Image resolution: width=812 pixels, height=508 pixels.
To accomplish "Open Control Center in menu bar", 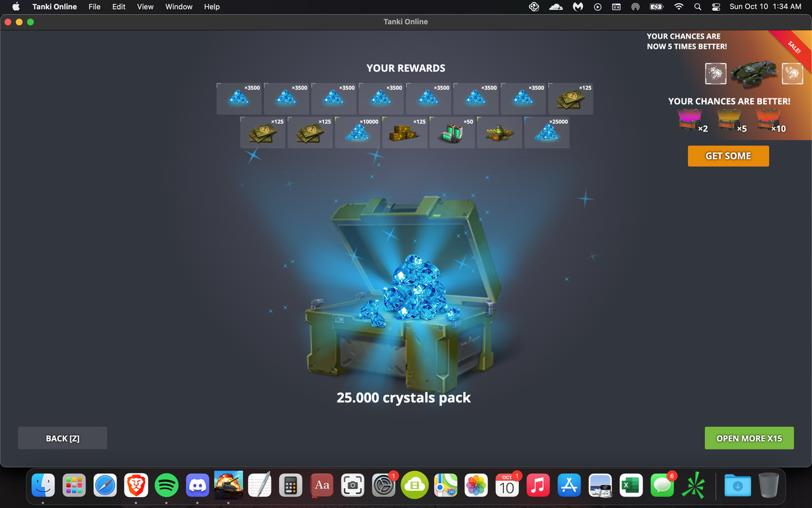I will (716, 6).
